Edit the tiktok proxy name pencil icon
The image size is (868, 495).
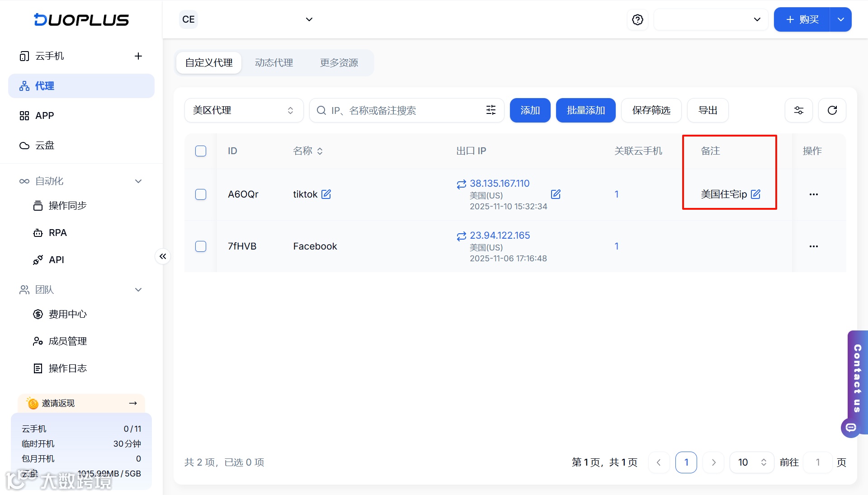326,194
